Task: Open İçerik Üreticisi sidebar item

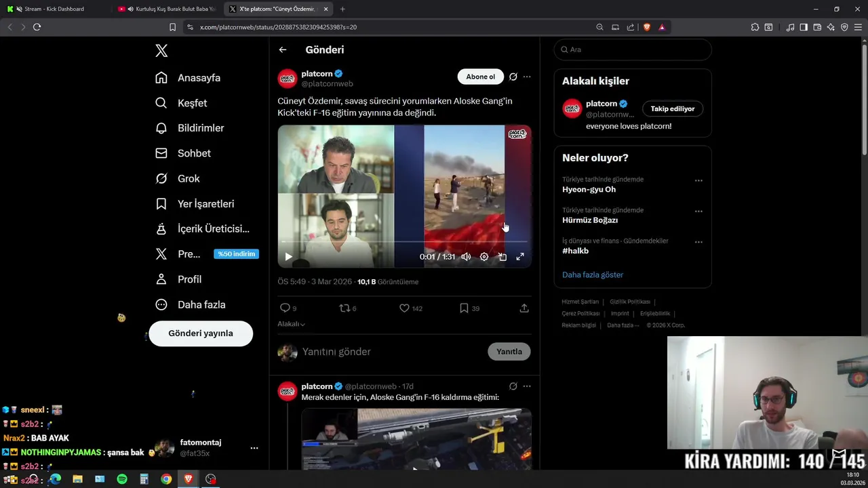Action: (202, 229)
